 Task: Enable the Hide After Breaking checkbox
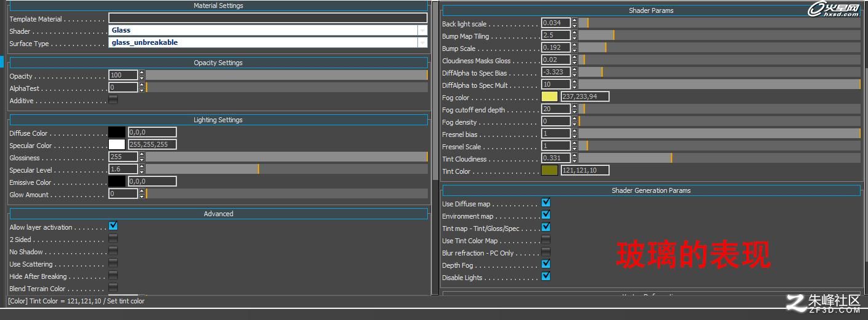(x=113, y=275)
